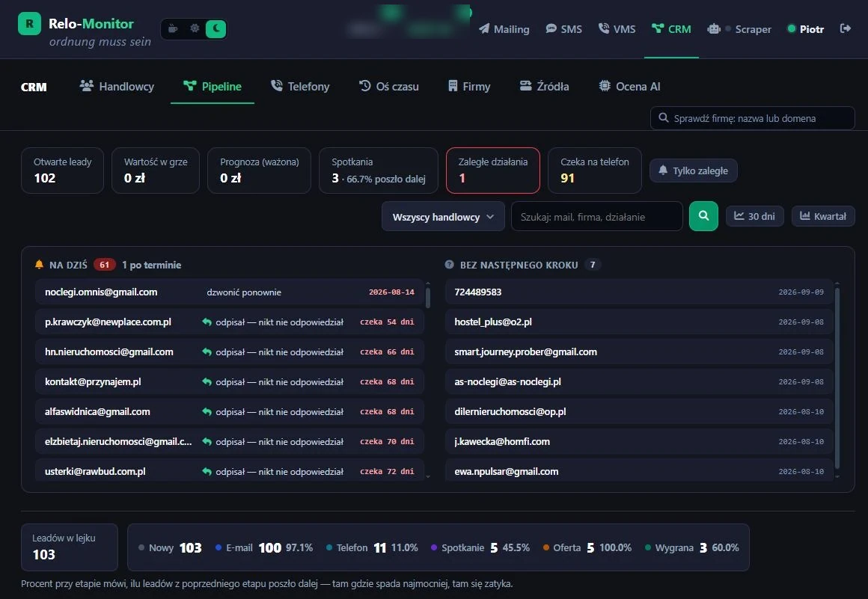Screen dimensions: 868x599
Task: Go to the SMS section
Action: click(563, 29)
